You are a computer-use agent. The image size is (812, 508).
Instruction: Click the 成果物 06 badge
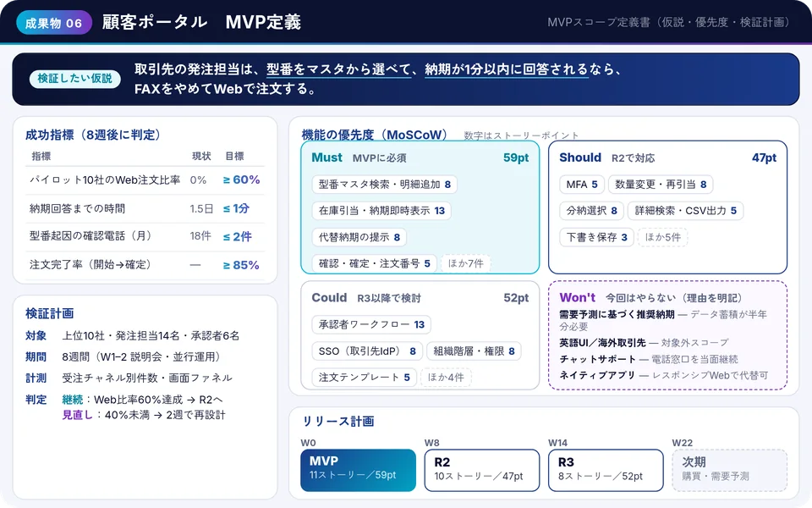tap(54, 23)
